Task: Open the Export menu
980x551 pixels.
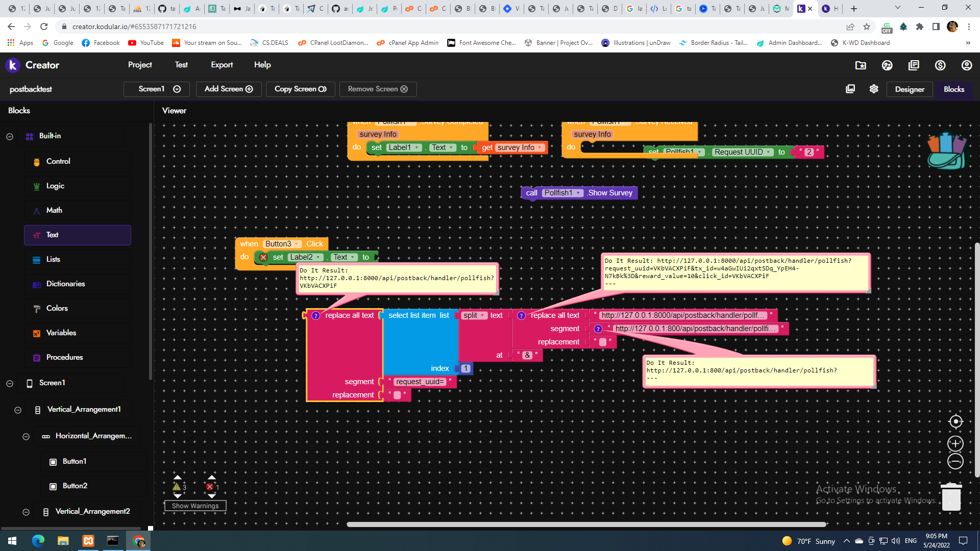Action: 222,65
